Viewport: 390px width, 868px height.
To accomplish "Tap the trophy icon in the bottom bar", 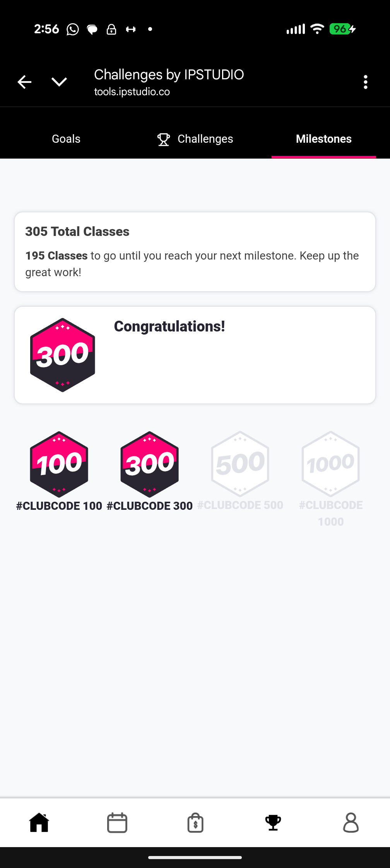I will [x=273, y=822].
